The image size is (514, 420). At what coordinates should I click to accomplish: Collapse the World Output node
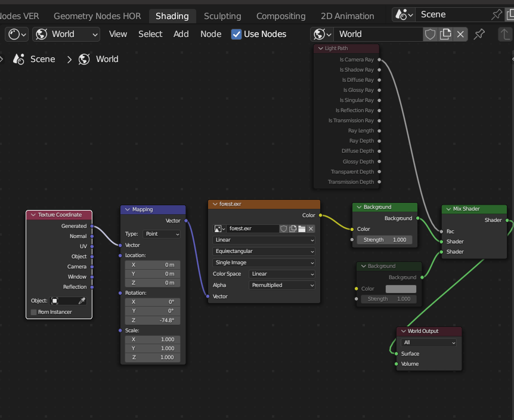coord(404,331)
